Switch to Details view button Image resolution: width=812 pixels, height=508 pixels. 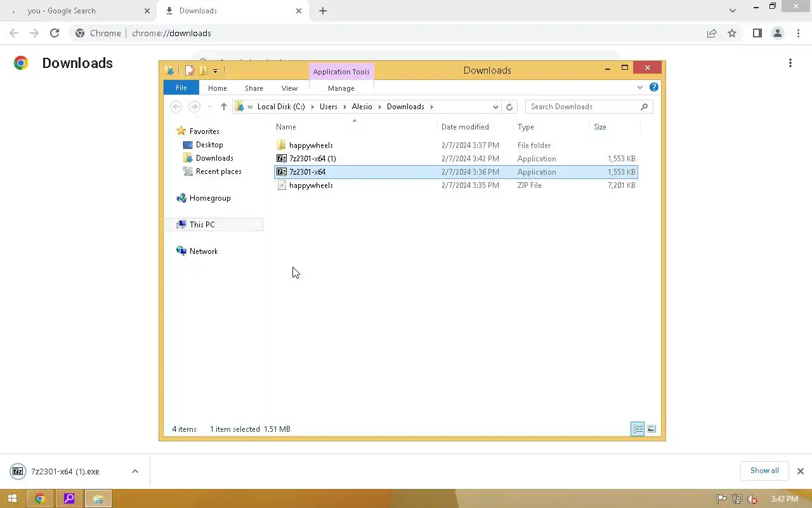point(638,429)
